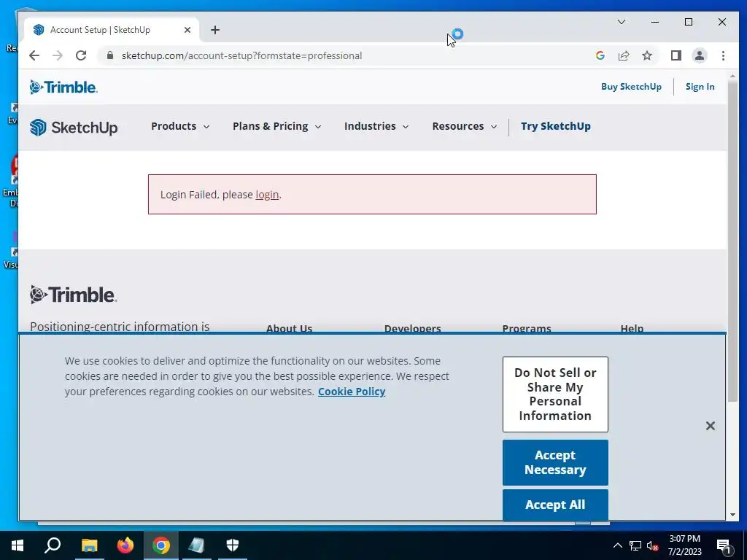Go back using the browser back arrow
747x560 pixels.
pyautogui.click(x=34, y=55)
